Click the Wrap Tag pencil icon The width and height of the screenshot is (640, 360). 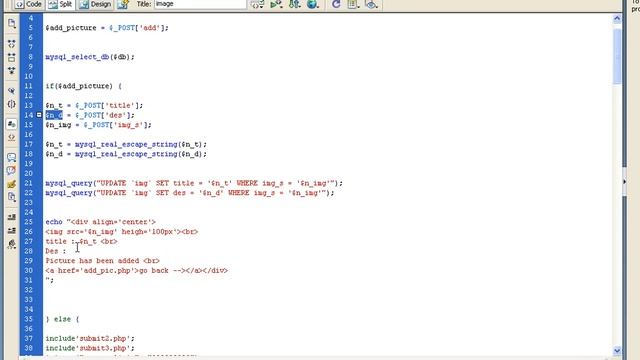11,184
